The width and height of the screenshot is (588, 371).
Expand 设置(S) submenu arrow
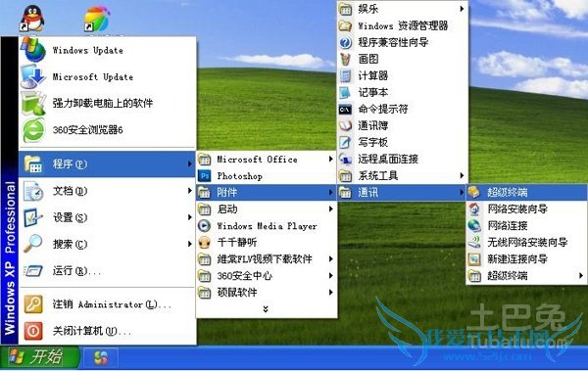coord(190,217)
